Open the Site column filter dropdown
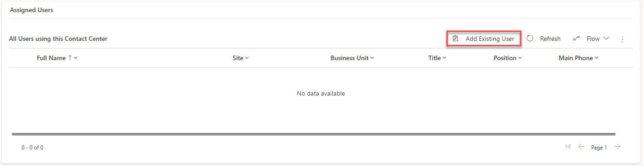644x166 pixels. tap(247, 58)
